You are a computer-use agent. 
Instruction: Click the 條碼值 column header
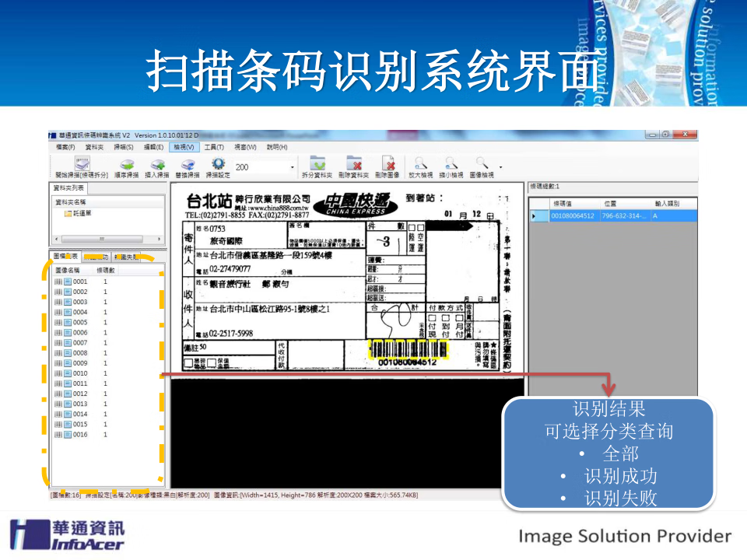coord(563,203)
